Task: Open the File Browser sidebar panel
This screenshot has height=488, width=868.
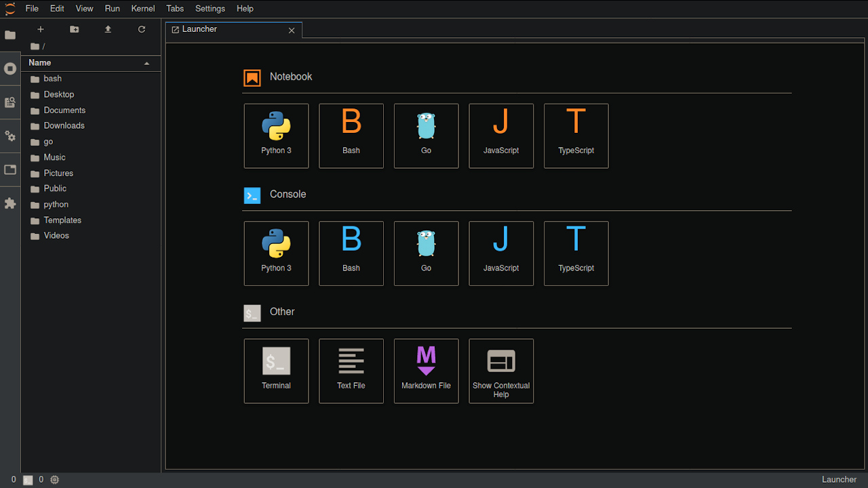Action: pyautogui.click(x=10, y=35)
